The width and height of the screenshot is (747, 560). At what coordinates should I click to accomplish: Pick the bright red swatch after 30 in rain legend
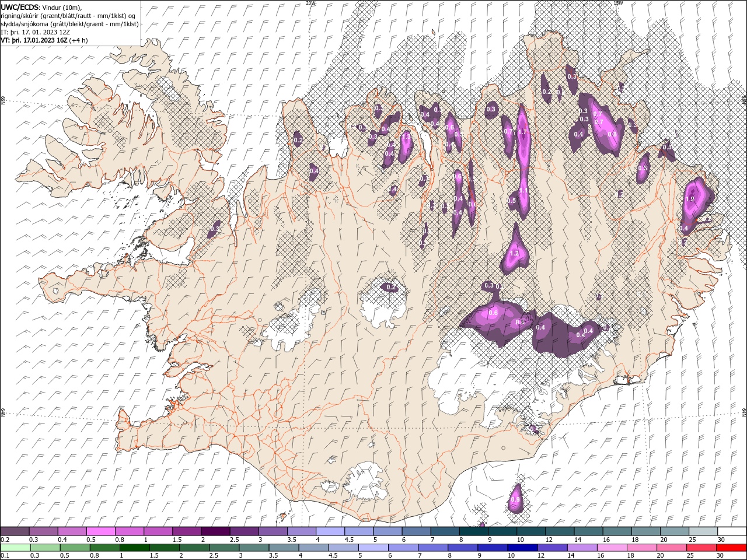(x=731, y=547)
